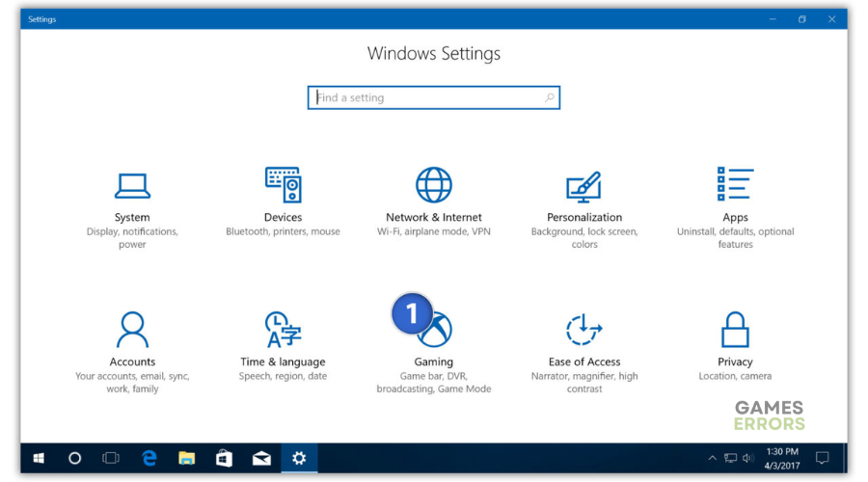Open the Personalization paintbrush icon
This screenshot has height=482, width=868.
(584, 187)
